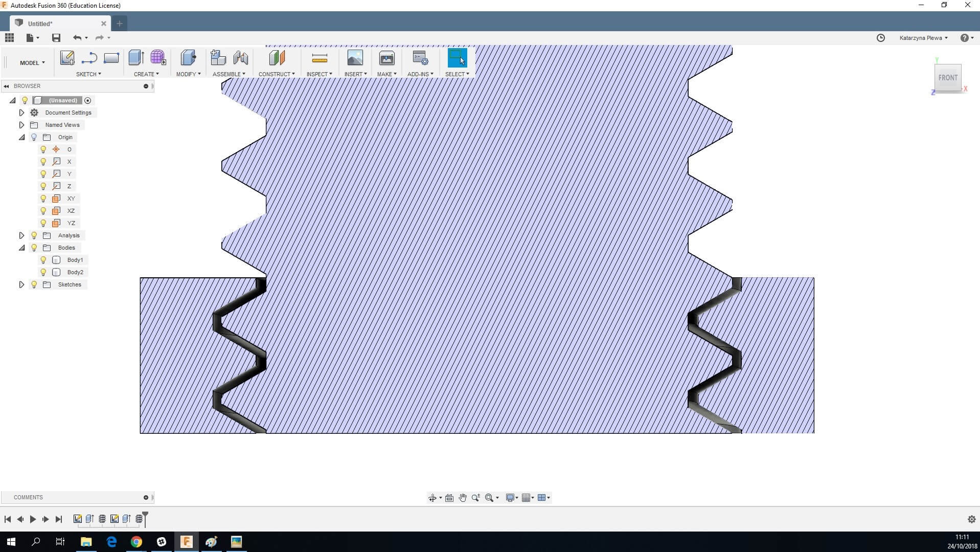Open the job status clock icon
Image resolution: width=980 pixels, height=552 pixels.
[880, 38]
